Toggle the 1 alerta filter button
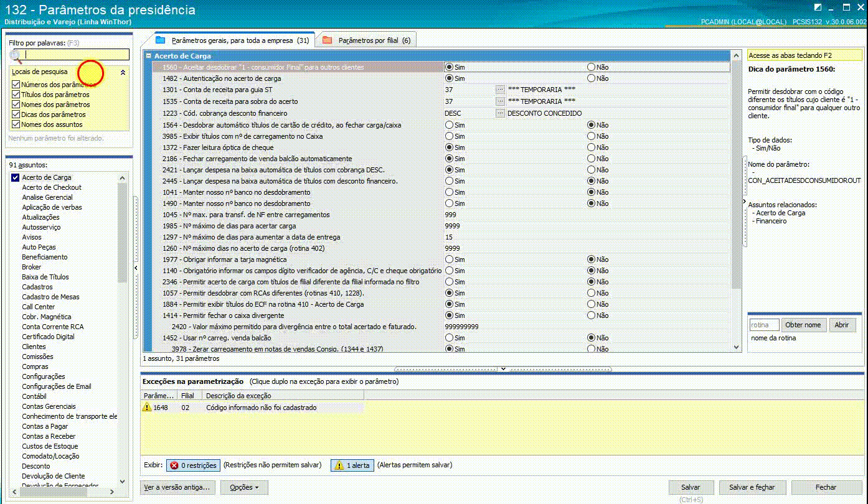Viewport: 868px width, 504px height. tap(352, 465)
